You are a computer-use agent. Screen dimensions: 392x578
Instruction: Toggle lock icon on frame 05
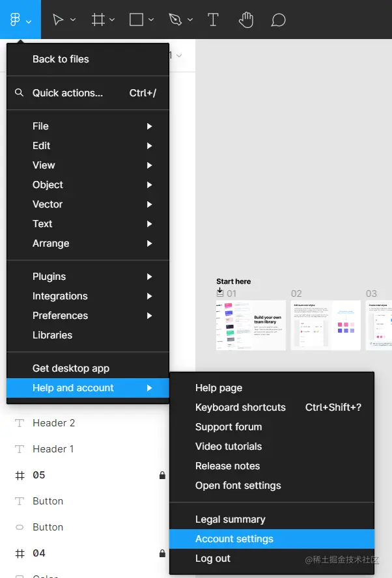click(162, 475)
